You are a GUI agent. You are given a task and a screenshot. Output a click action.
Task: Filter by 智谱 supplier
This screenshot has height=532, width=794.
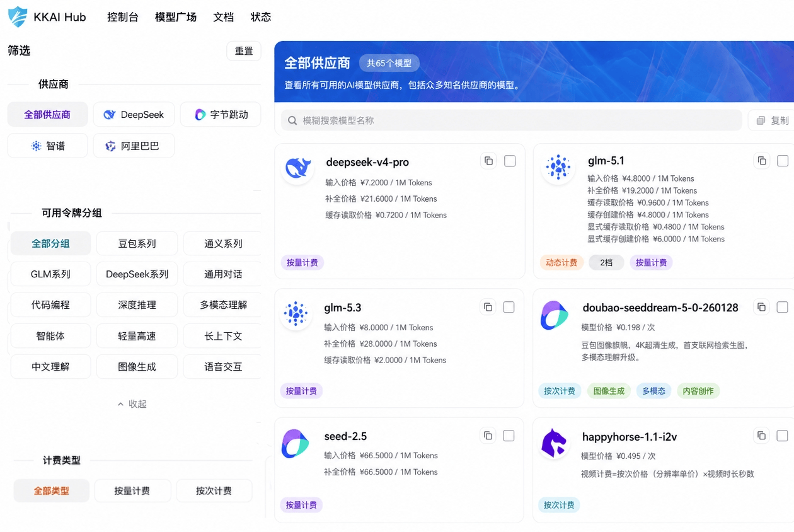pyautogui.click(x=47, y=146)
